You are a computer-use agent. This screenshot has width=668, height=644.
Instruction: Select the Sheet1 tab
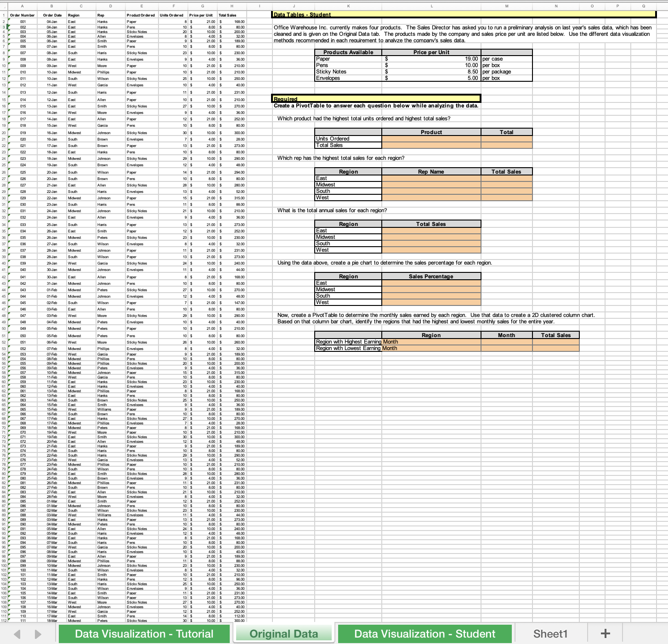(550, 634)
